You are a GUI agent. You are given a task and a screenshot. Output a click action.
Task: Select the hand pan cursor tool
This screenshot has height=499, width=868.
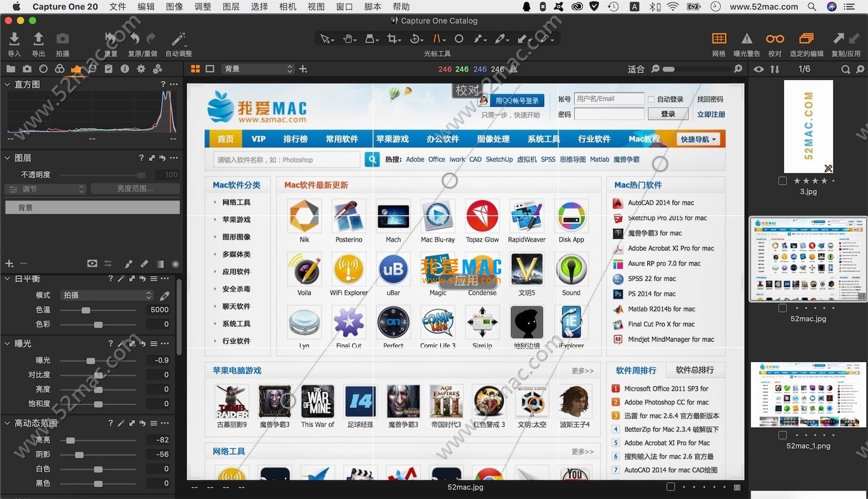(x=349, y=39)
